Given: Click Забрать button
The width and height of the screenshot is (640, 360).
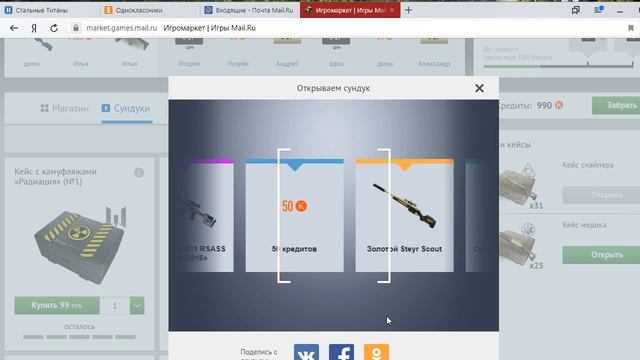Looking at the screenshot, I should pos(616,105).
